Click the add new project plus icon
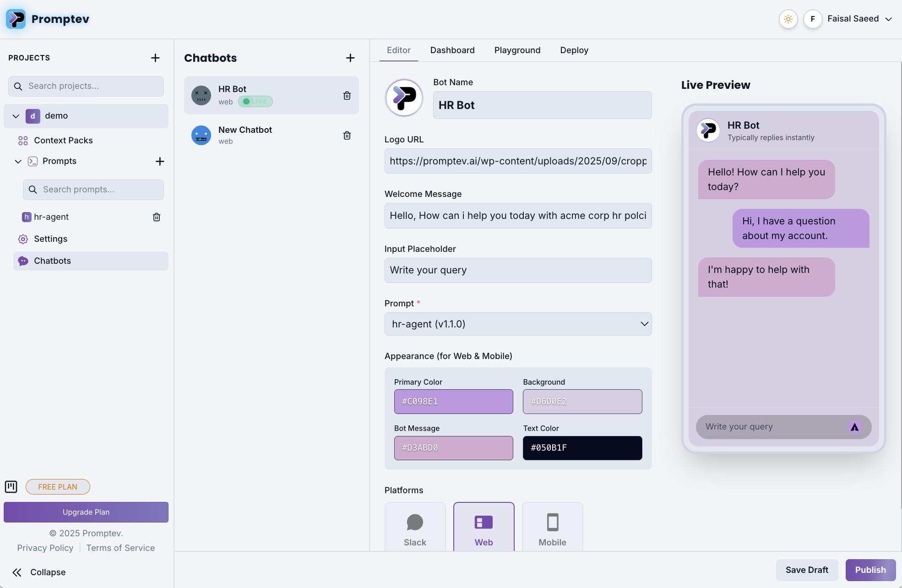Viewport: 902px width, 588px height. pos(155,58)
